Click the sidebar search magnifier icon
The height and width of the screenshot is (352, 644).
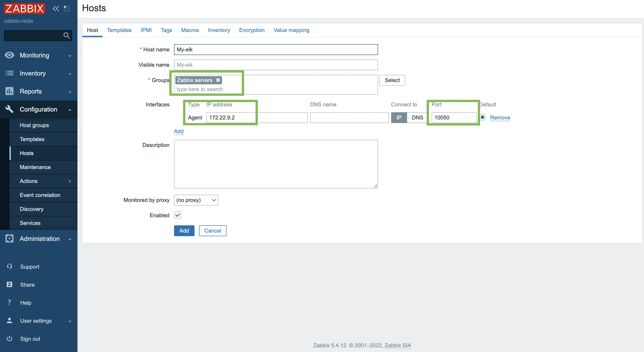(x=66, y=36)
